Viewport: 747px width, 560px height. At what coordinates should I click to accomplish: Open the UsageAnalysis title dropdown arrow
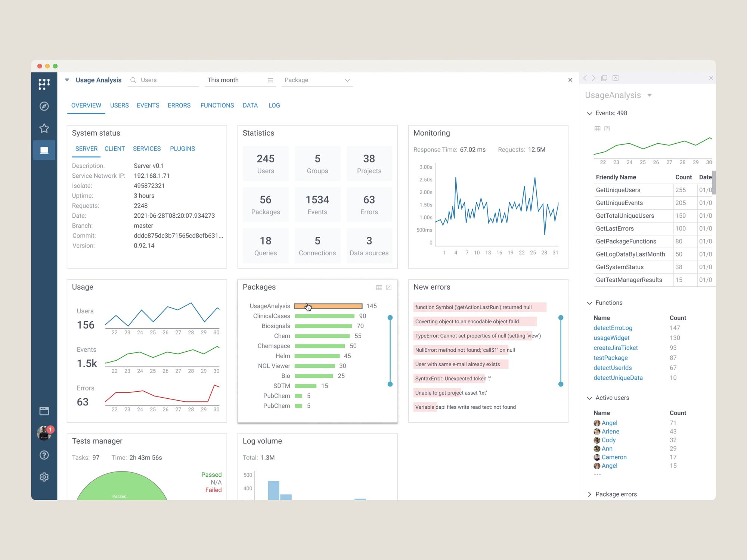[650, 95]
